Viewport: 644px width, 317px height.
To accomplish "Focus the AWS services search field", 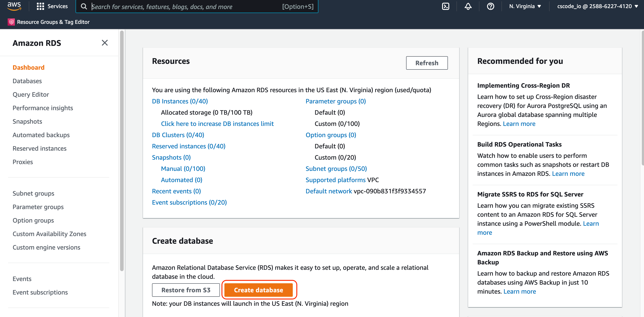I will [x=185, y=7].
